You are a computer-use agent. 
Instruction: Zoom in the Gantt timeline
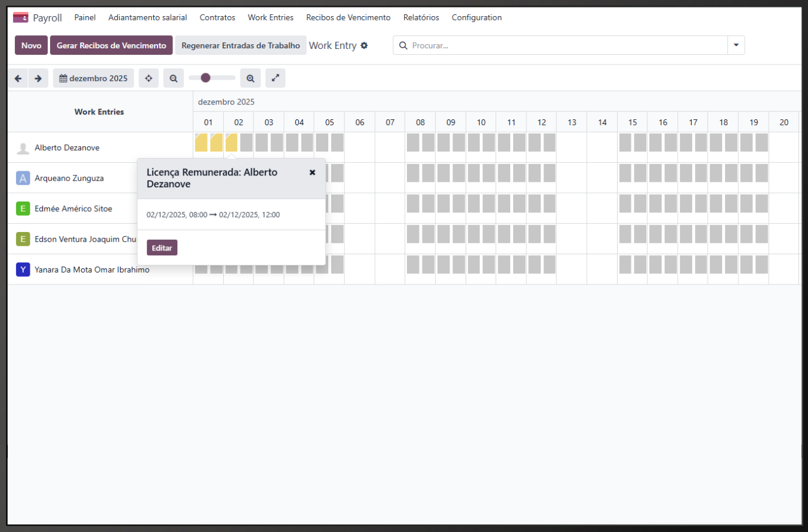coord(251,78)
